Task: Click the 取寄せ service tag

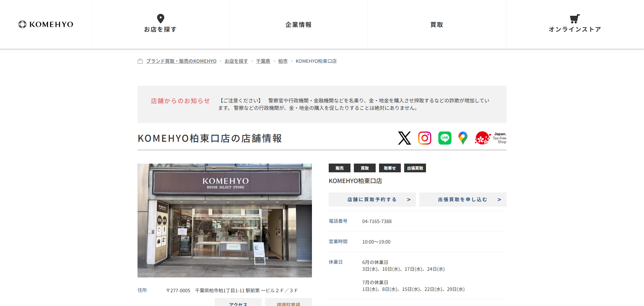Action: coord(390,168)
